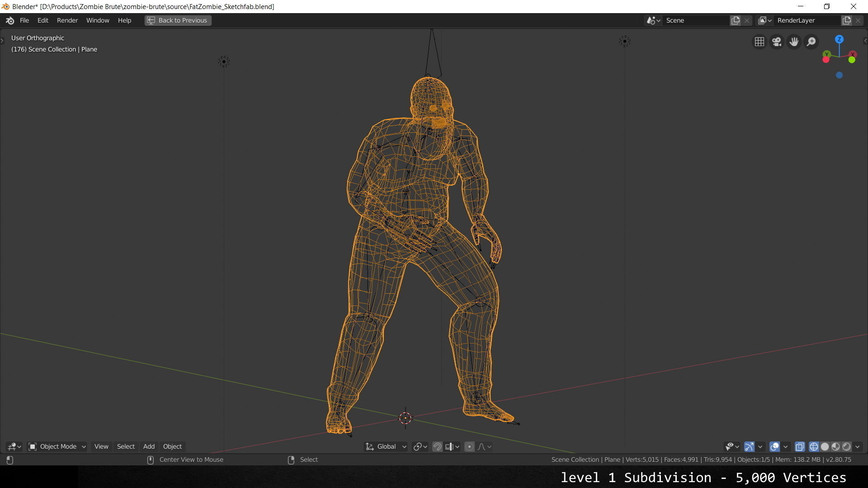Click the Back to Previous button
Viewport: 868px width, 488px height.
[178, 20]
